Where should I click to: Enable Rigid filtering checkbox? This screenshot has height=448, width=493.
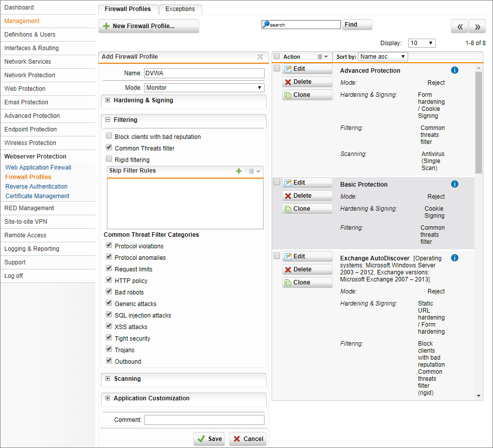[x=109, y=159]
